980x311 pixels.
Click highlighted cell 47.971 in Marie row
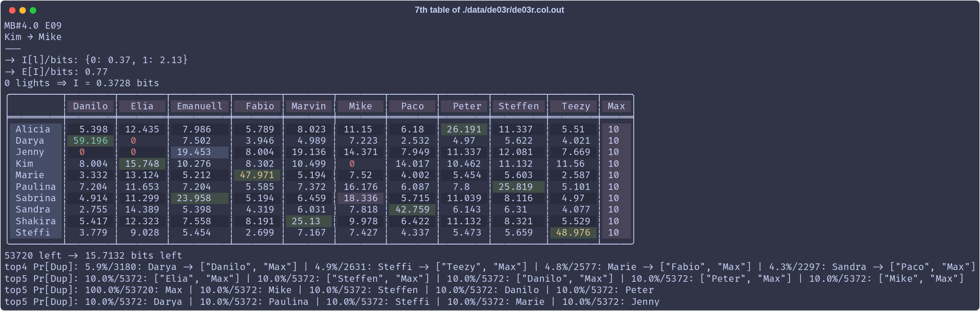257,175
